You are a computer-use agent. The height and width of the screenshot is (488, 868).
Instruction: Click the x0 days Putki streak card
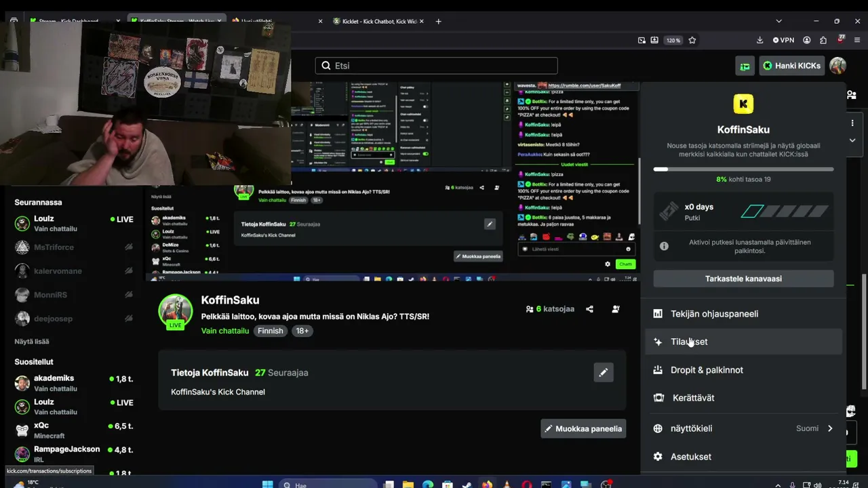point(743,212)
